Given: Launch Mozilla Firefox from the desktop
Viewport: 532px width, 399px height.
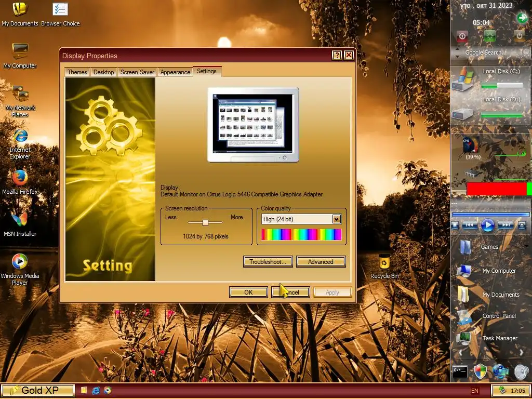Looking at the screenshot, I should (x=20, y=182).
